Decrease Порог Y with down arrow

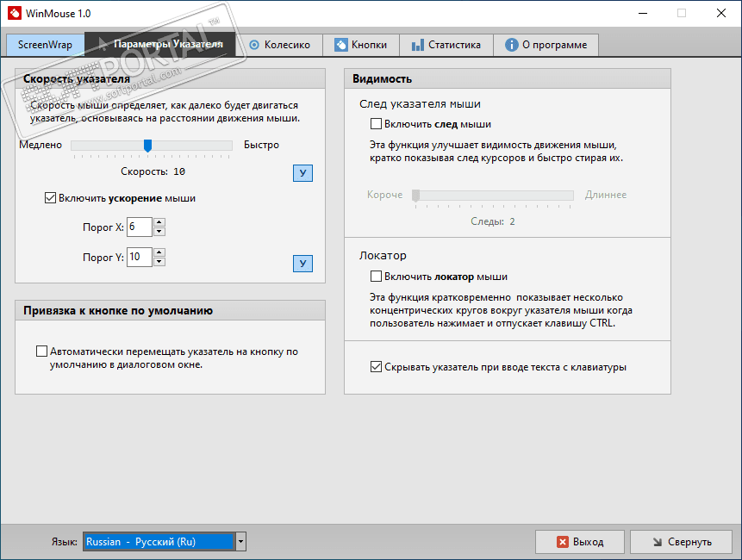[159, 262]
